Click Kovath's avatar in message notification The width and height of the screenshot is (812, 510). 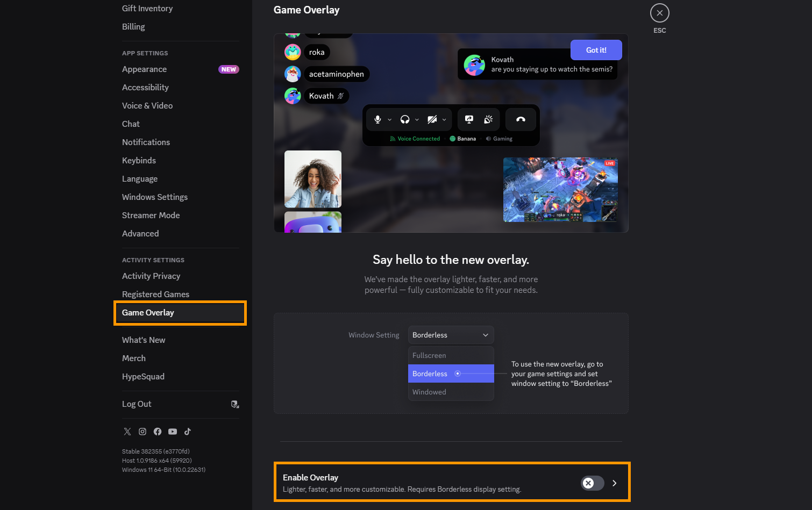point(474,65)
